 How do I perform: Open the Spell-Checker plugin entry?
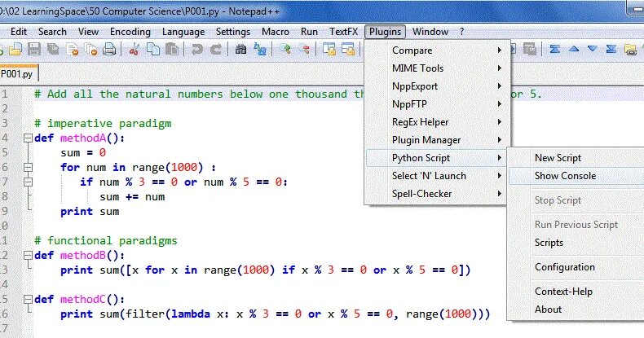click(437, 194)
